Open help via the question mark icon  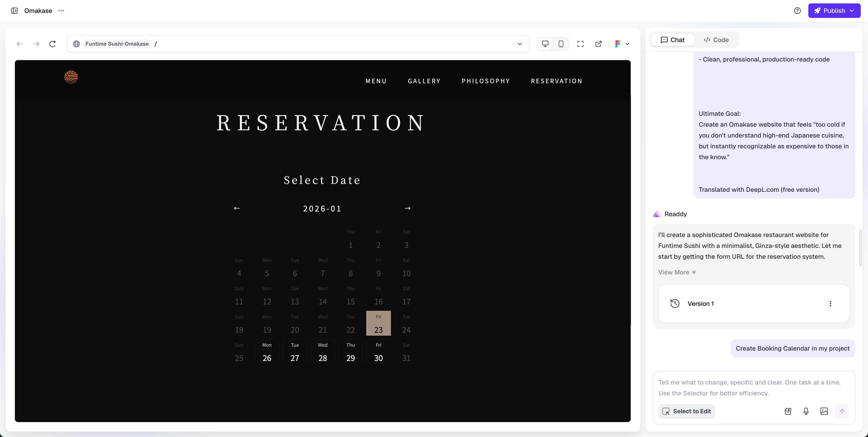pos(797,10)
